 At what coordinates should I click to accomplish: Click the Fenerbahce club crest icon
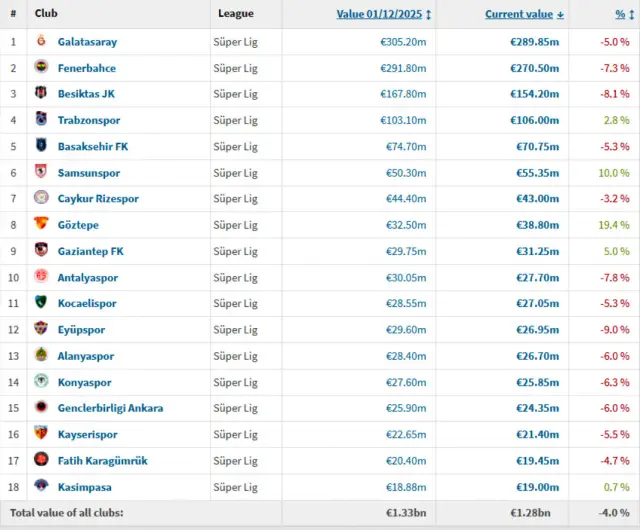click(x=41, y=68)
